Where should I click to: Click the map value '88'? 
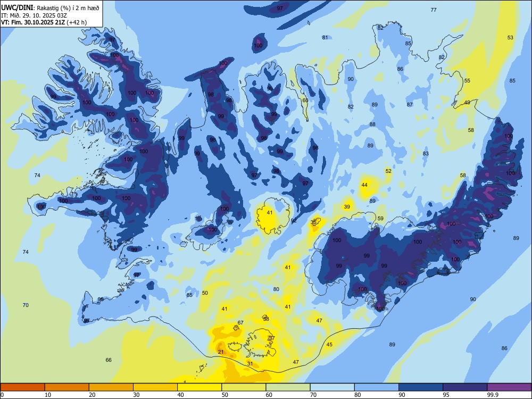372,124
